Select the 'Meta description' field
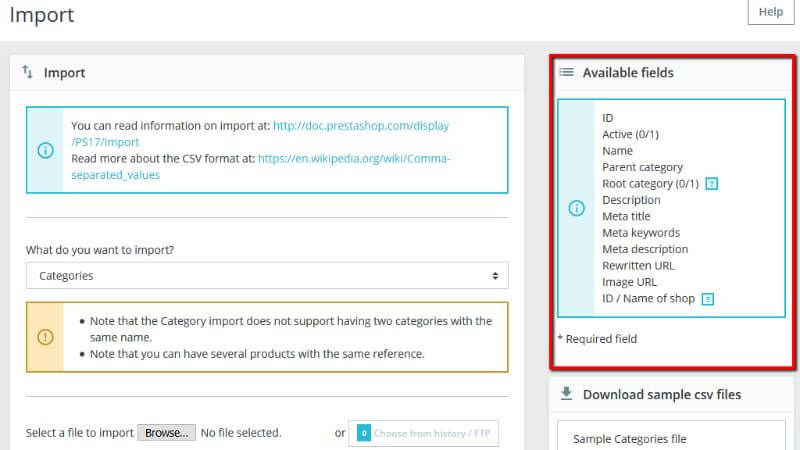 (x=645, y=249)
